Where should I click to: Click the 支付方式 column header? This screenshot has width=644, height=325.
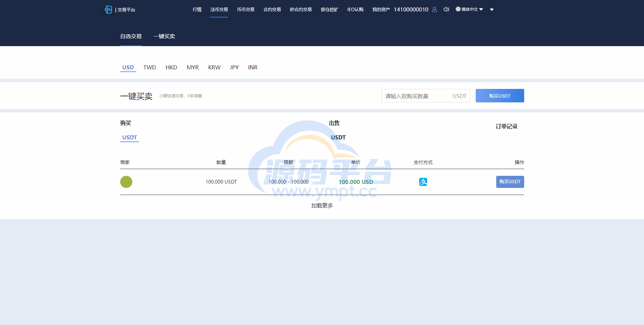(x=423, y=162)
